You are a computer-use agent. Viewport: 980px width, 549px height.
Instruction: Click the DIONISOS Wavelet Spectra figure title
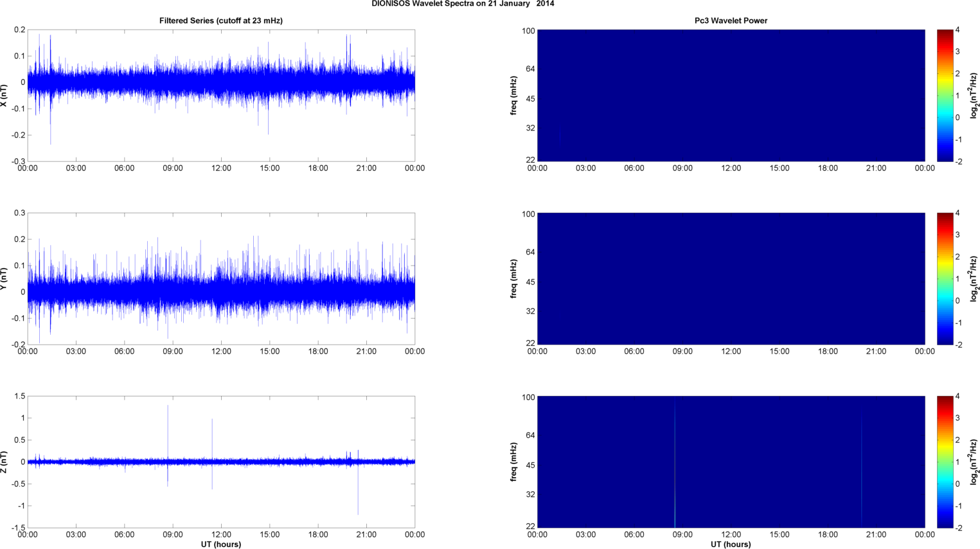coord(463,4)
